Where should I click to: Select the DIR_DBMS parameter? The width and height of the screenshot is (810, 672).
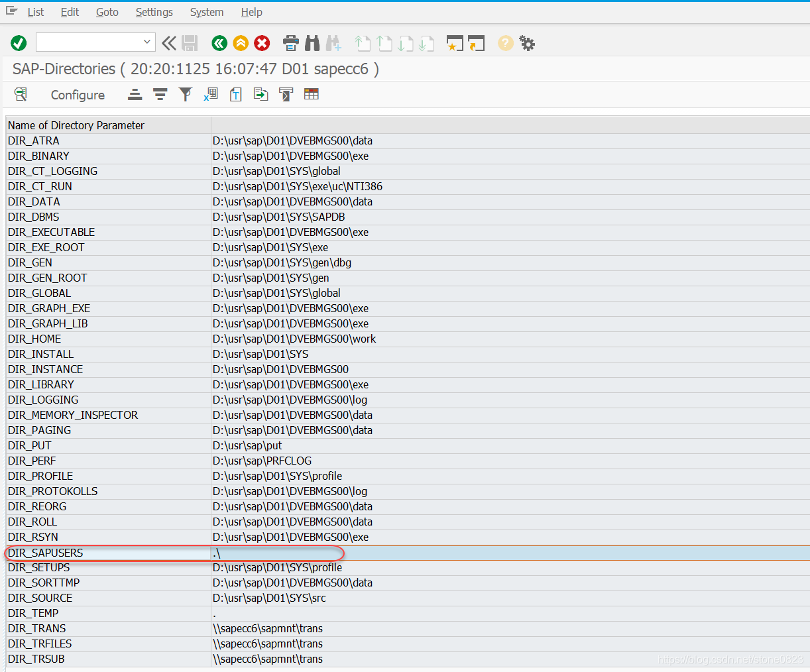34,217
